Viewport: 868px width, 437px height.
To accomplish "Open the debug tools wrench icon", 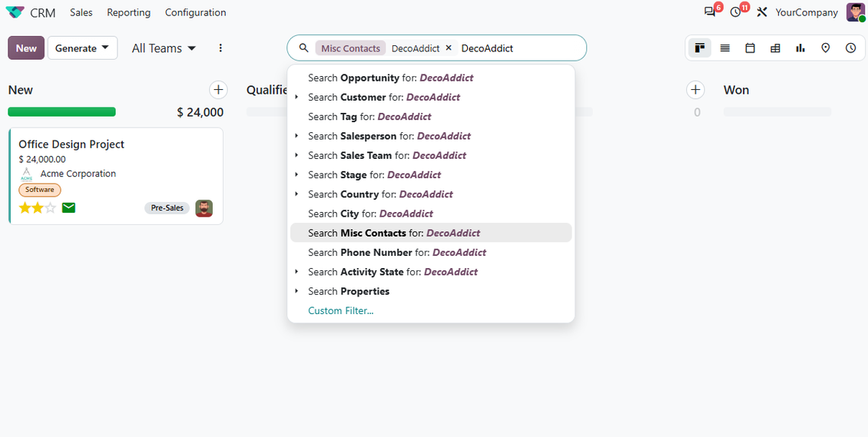I will (x=762, y=12).
